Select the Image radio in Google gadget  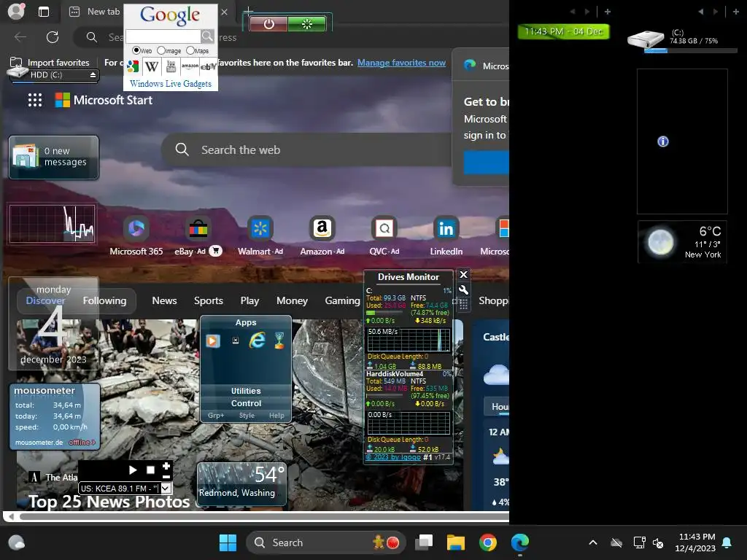(x=161, y=50)
